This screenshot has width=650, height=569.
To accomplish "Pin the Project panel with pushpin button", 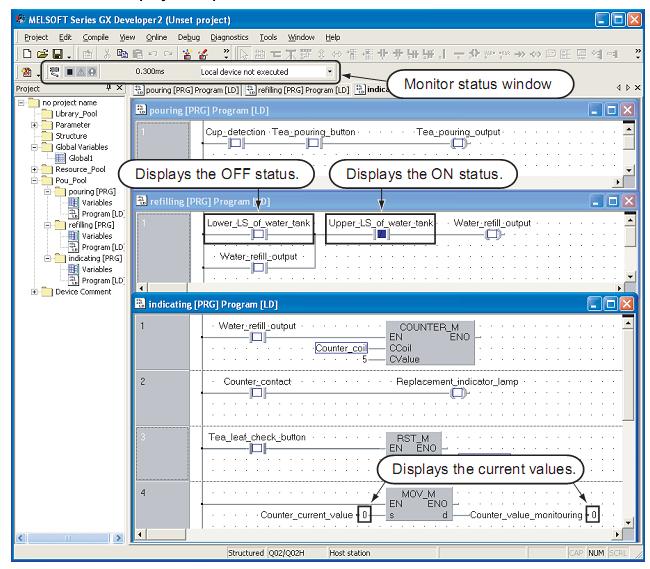I will [x=107, y=90].
